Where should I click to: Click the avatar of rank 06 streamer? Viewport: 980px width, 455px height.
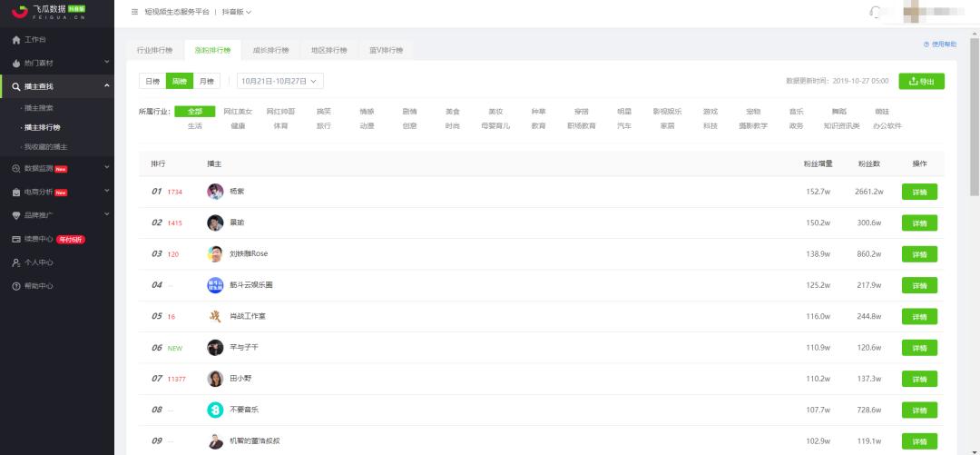tap(215, 347)
